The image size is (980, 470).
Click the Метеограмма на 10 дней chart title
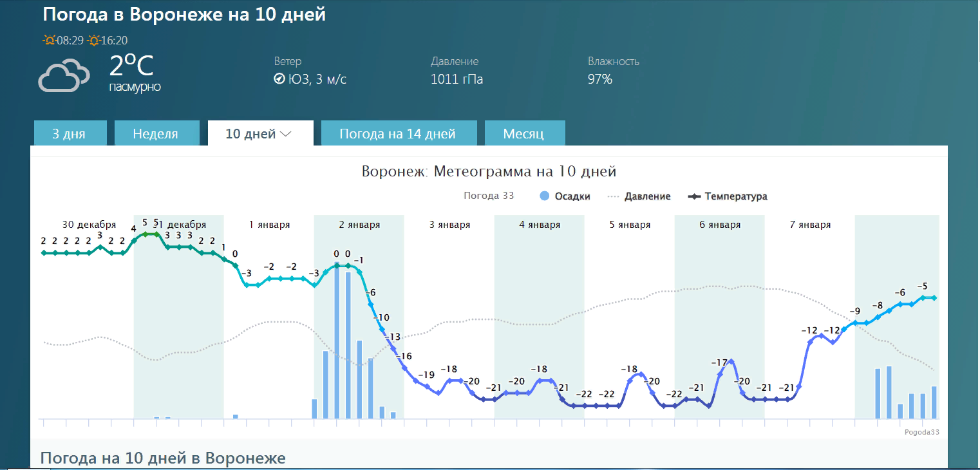point(489,172)
